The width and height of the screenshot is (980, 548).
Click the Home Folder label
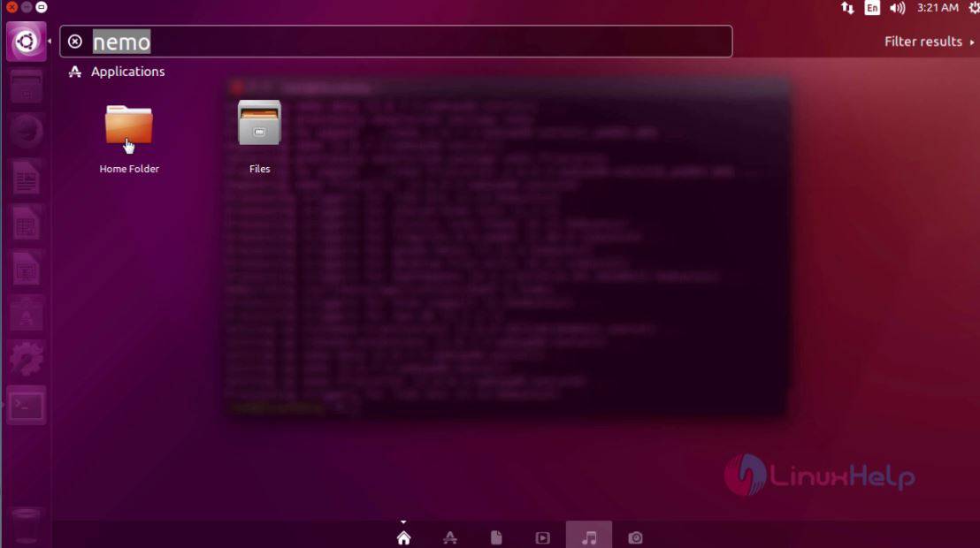(129, 169)
